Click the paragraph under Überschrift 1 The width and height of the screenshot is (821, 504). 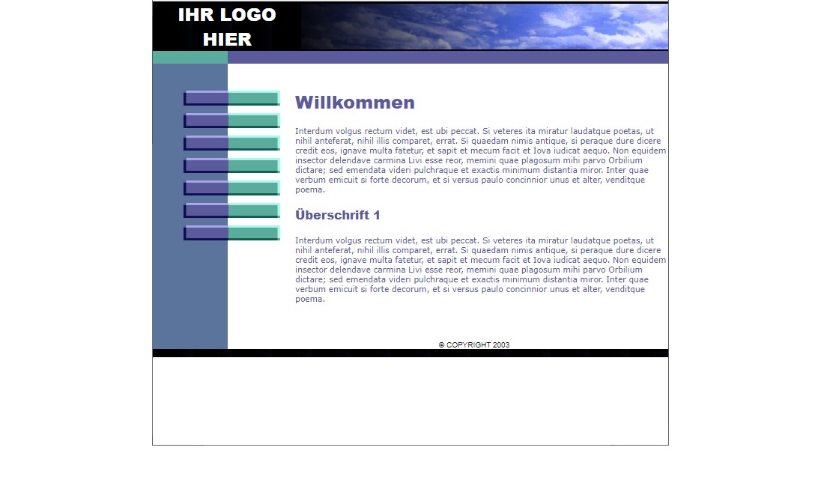pyautogui.click(x=479, y=270)
